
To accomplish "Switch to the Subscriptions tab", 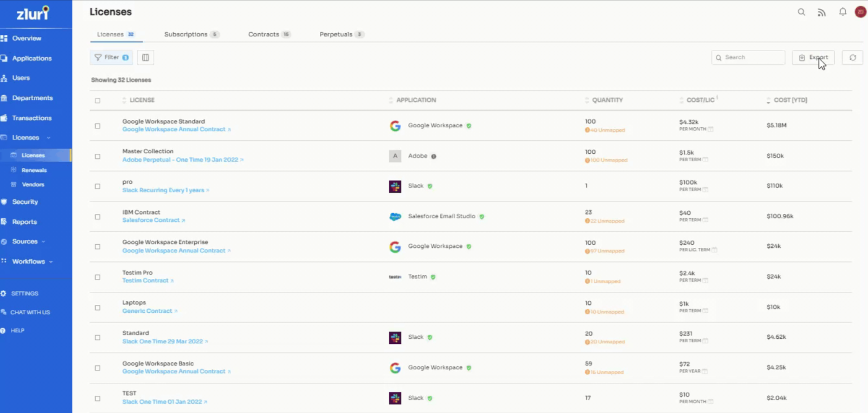I will tap(192, 34).
